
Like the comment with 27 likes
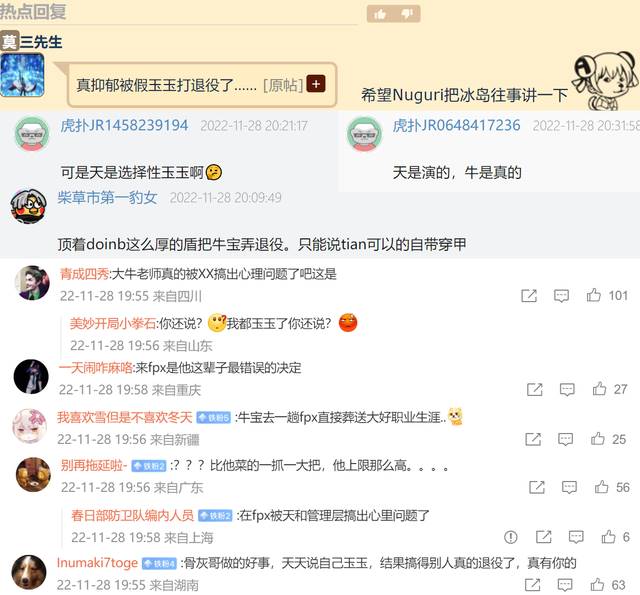599,389
